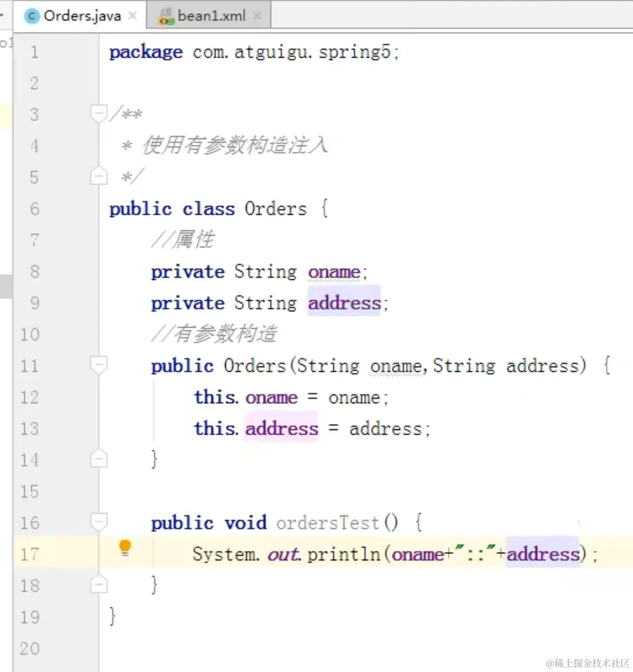Collapse the Orders constructor fold at line 11
633x672 pixels.
point(99,365)
